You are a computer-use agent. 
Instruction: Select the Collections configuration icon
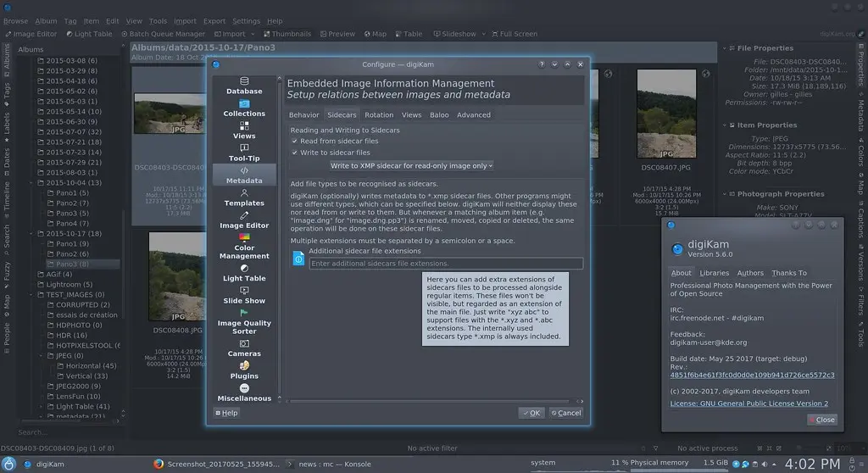(x=244, y=103)
